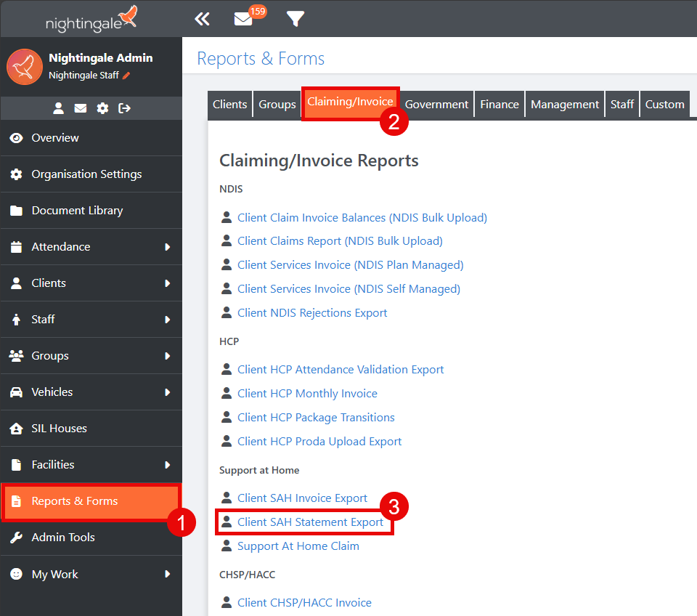Image resolution: width=697 pixels, height=616 pixels.
Task: Click the Nightingale Admin avatar
Action: pyautogui.click(x=25, y=67)
